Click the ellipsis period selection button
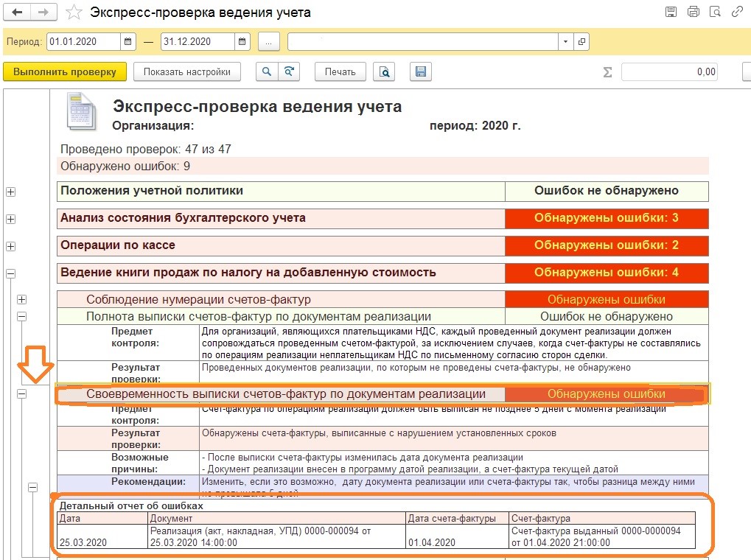 (269, 42)
